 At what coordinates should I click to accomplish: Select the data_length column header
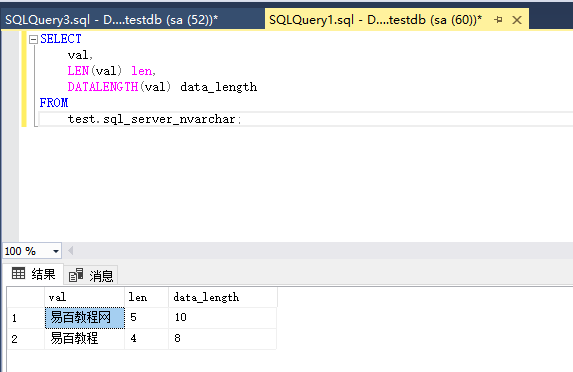tap(223, 297)
